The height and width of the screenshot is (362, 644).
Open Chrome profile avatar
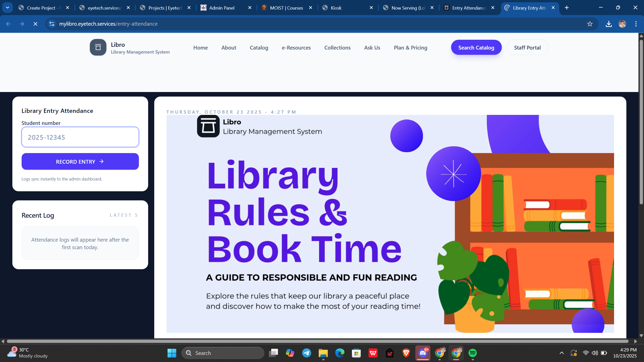(x=622, y=24)
